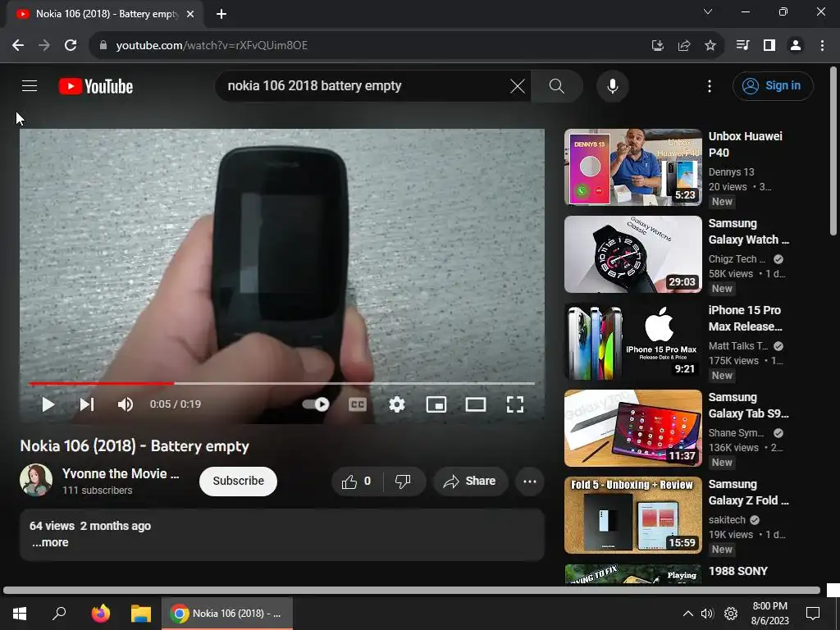
Task: Seek on the video progress bar
Action: 282,384
